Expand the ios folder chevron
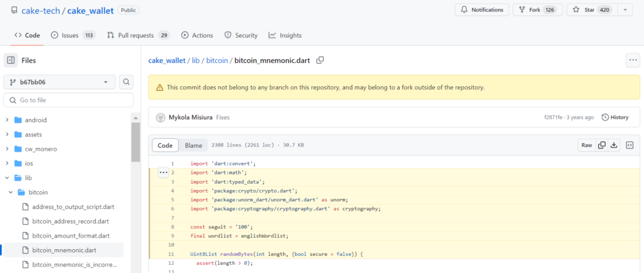This screenshot has height=273, width=644. [7, 164]
